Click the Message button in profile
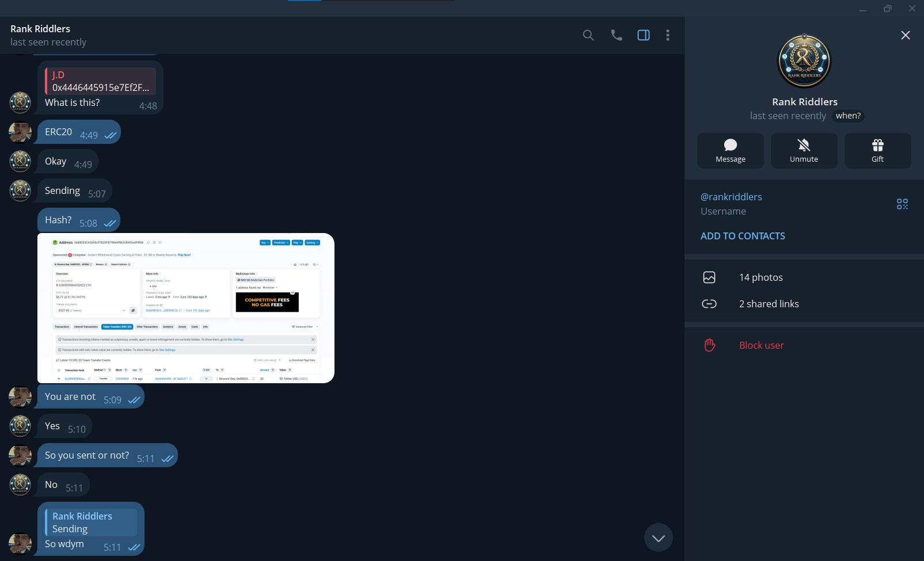The height and width of the screenshot is (561, 924). pyautogui.click(x=731, y=151)
